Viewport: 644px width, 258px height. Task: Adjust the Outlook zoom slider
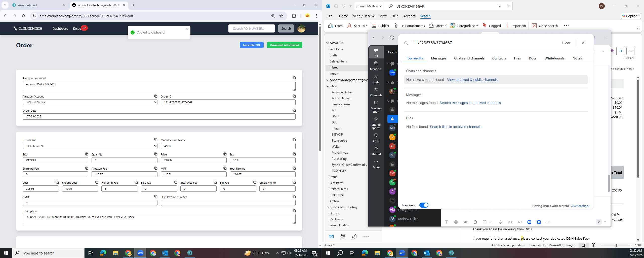(x=616, y=245)
